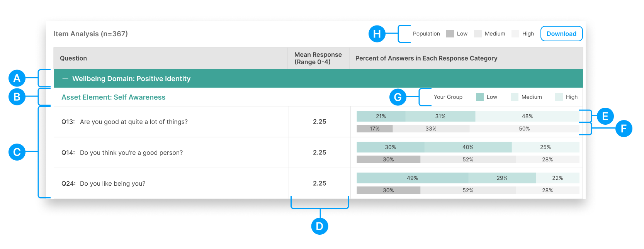
Task: Click the 48% segment in Q13 group bar
Action: (527, 116)
